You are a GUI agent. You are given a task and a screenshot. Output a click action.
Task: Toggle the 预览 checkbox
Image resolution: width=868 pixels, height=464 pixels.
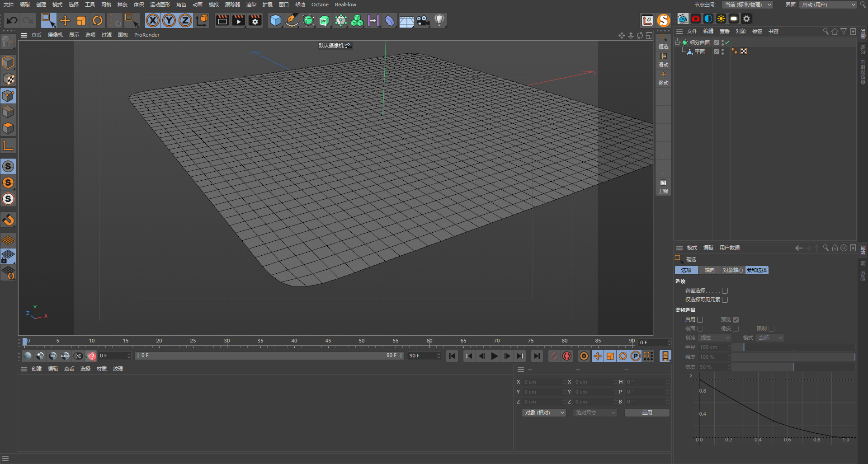[736, 319]
